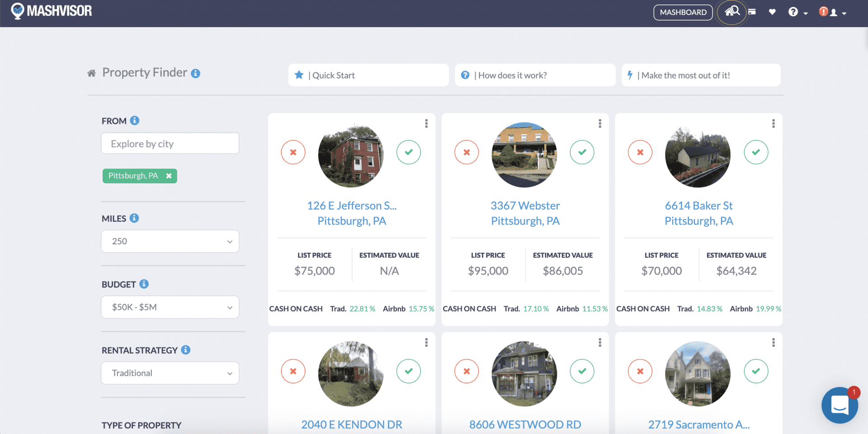Accept the 3367 Webster property
868x434 pixels.
point(582,152)
